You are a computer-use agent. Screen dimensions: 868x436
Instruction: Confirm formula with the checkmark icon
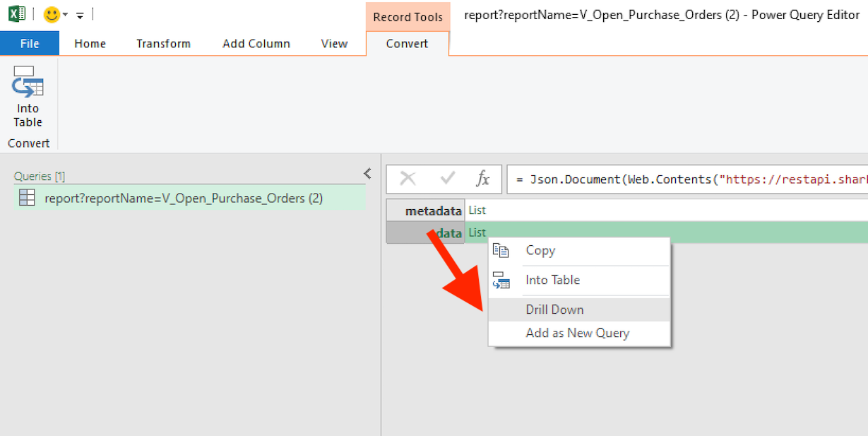pos(447,179)
